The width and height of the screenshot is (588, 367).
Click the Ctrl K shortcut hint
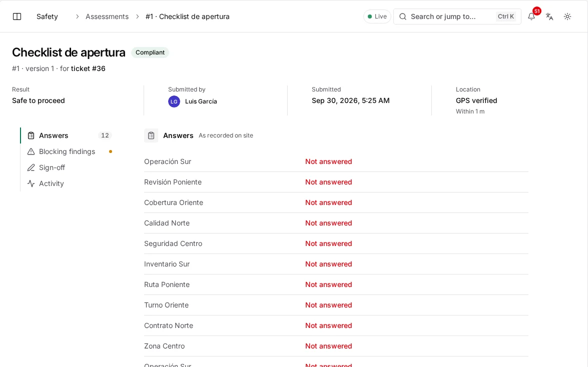coord(506,16)
